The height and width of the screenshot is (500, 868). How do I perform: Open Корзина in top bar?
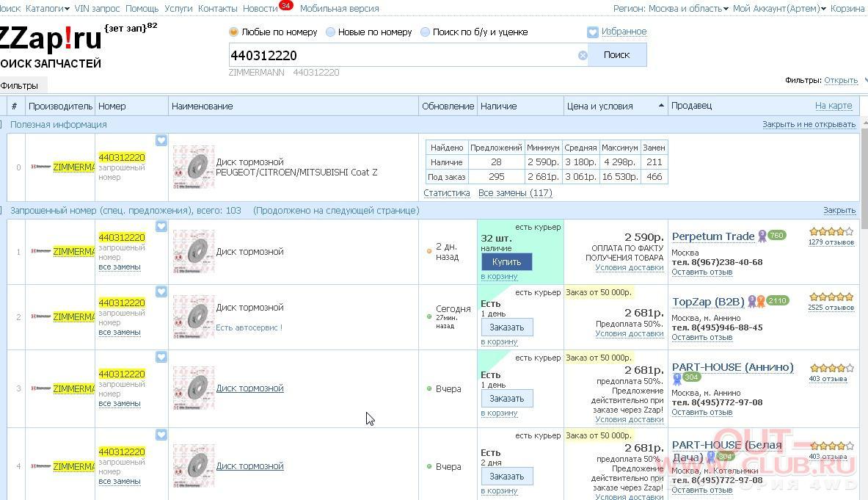click(847, 8)
